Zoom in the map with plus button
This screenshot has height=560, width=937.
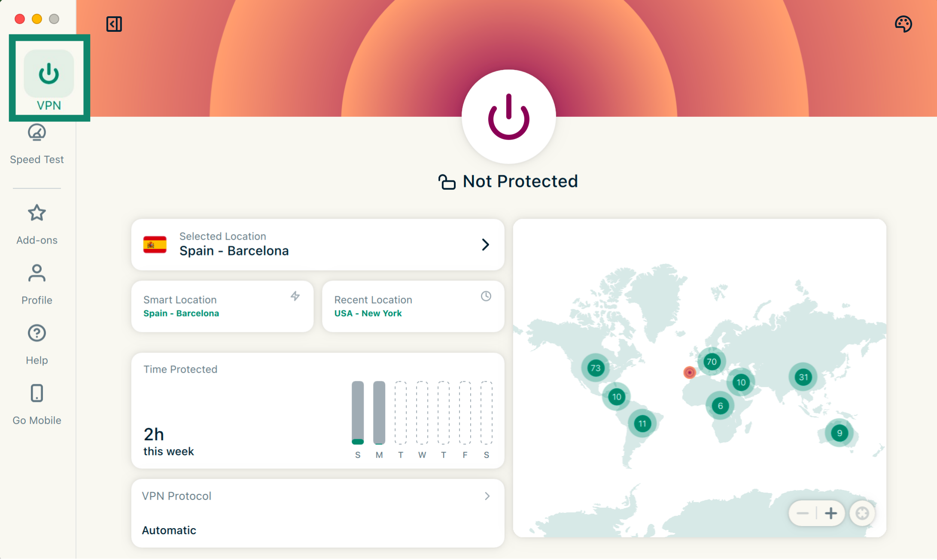click(x=831, y=513)
